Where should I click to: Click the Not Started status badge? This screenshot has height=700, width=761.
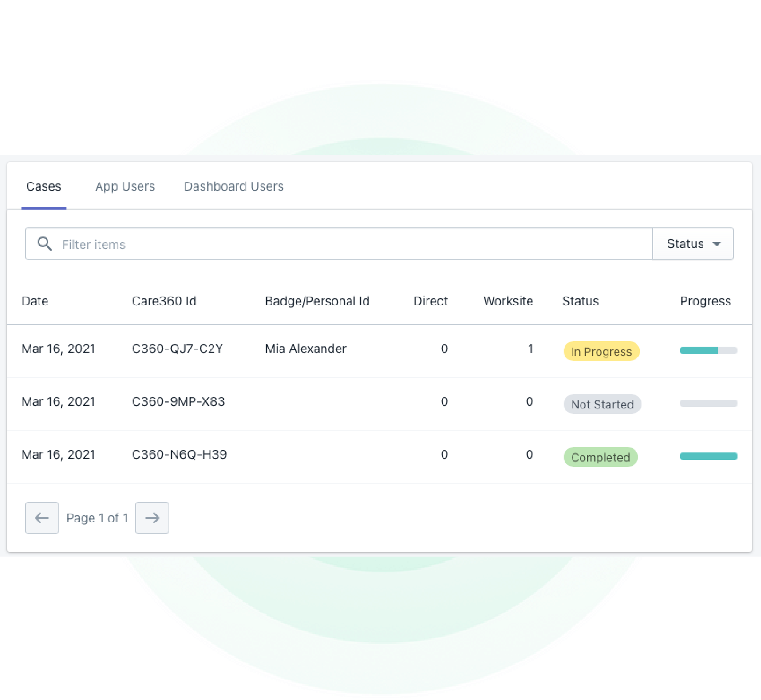pos(602,404)
